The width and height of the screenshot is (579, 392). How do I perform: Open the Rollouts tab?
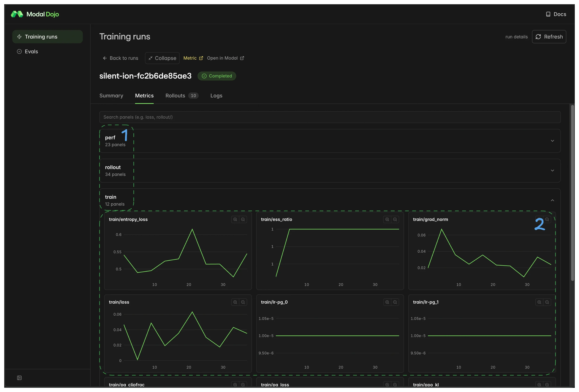[182, 96]
